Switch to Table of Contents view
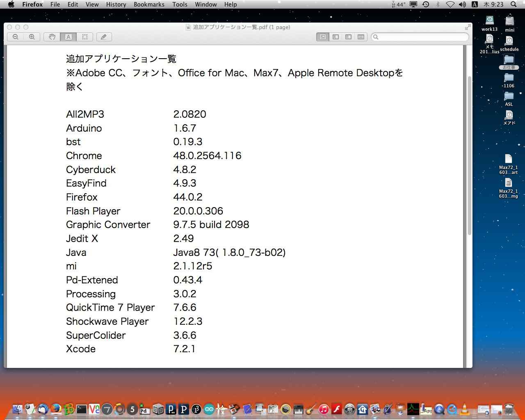Viewport: 525px width, 420px height. pos(348,37)
